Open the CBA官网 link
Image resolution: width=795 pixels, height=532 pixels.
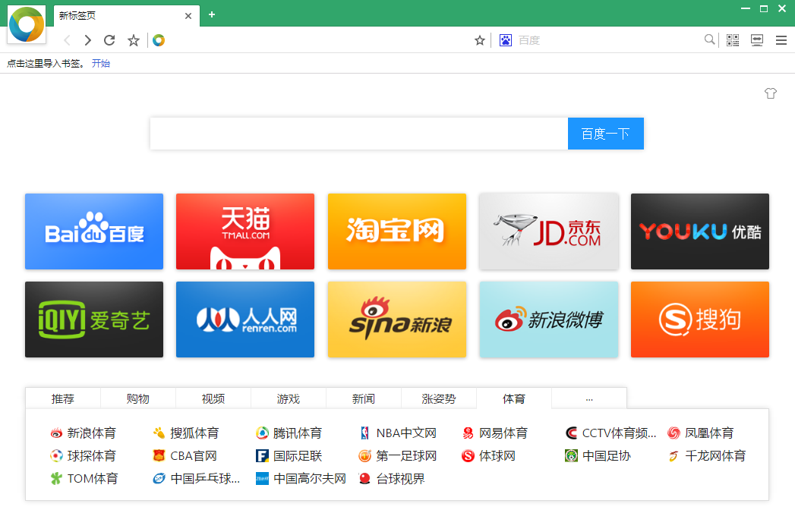[185, 456]
